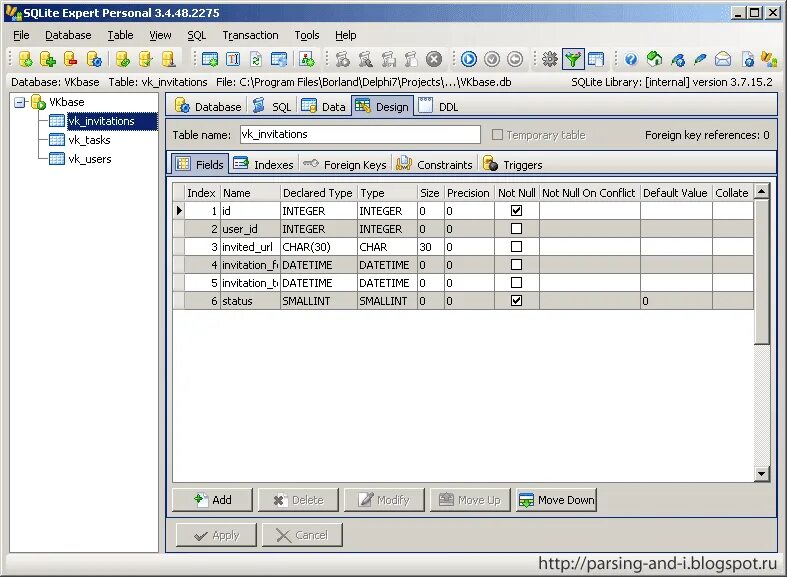The image size is (787, 577).
Task: Click the Apply button
Action: 216,535
